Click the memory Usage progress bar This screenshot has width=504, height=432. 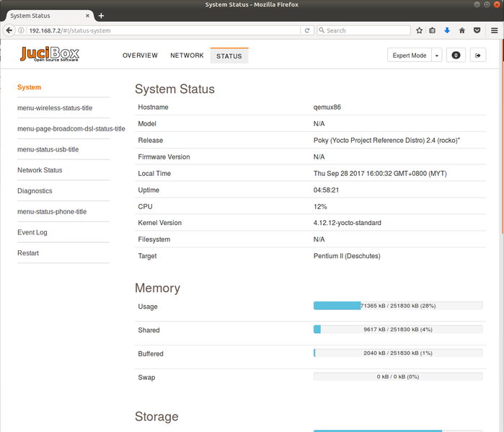pyautogui.click(x=398, y=306)
